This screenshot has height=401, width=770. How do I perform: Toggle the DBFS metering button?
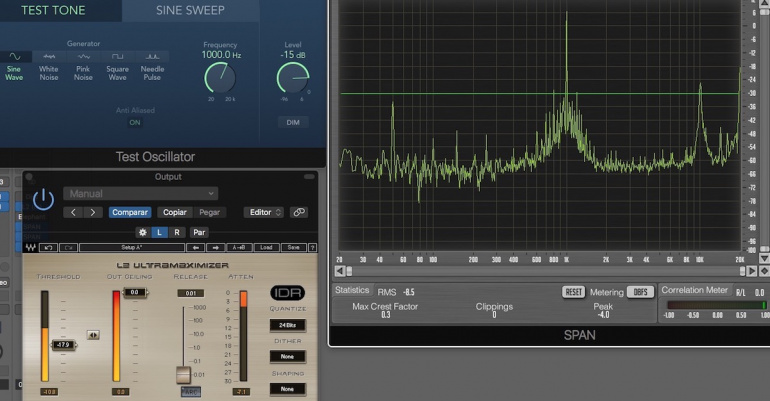tap(640, 292)
